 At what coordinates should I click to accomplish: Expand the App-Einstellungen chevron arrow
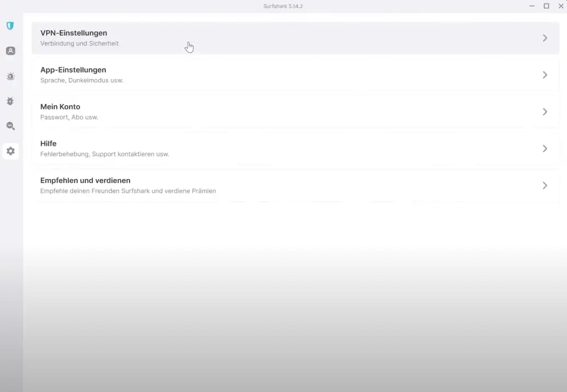click(545, 75)
